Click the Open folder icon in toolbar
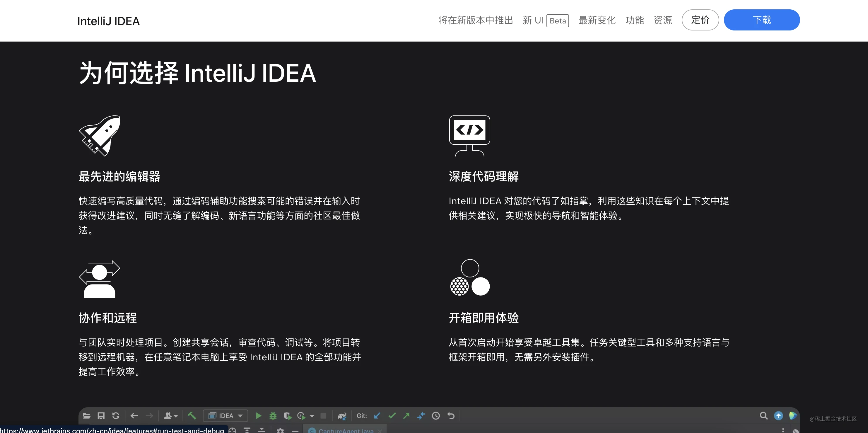Viewport: 868px width, 433px height. pos(87,415)
